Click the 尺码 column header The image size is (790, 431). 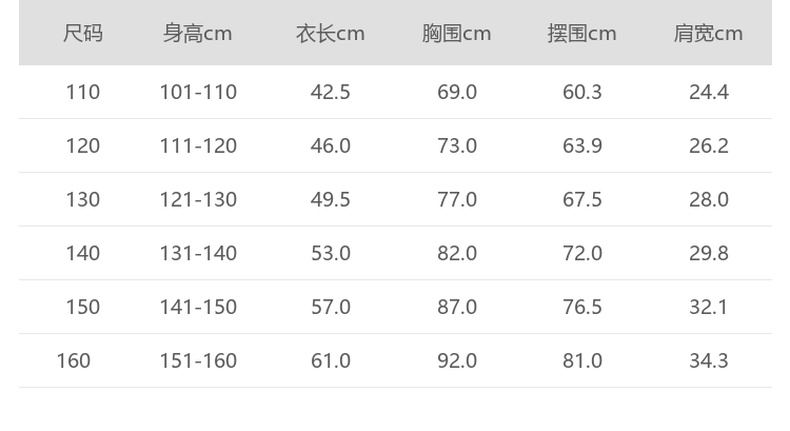click(x=83, y=34)
